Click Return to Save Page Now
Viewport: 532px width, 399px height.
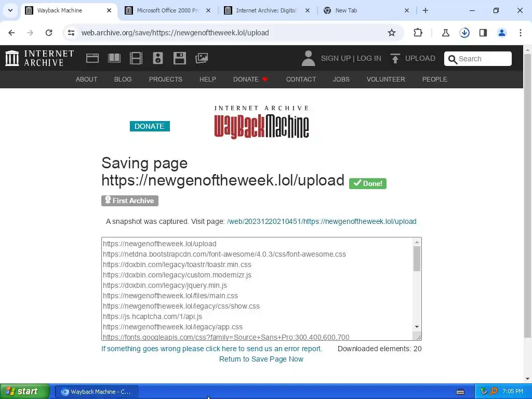261,359
